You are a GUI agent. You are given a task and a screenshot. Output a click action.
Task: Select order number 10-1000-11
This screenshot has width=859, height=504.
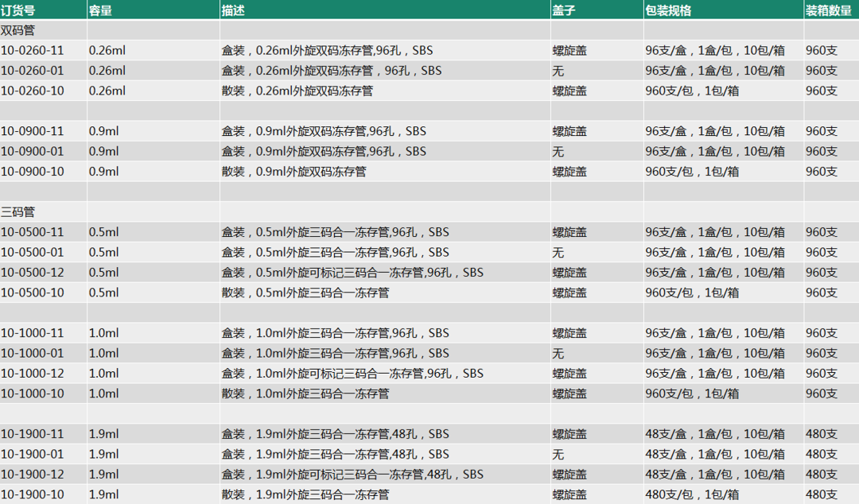(33, 333)
